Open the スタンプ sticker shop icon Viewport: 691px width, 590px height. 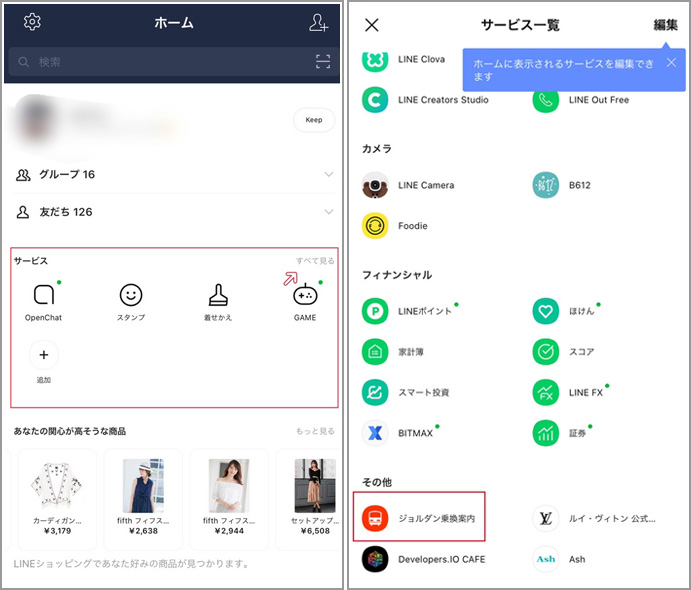[131, 302]
